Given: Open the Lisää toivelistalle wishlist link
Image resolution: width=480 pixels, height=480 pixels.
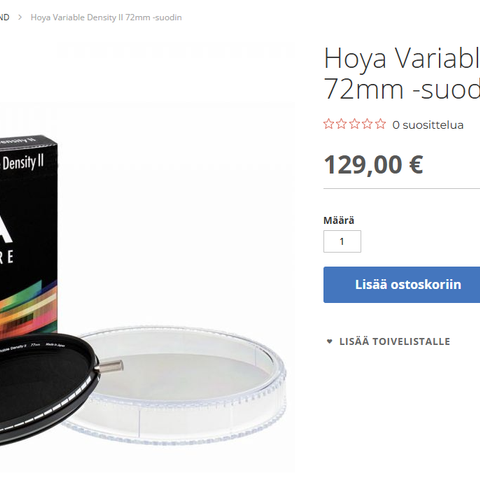Looking at the screenshot, I should coord(394,341).
